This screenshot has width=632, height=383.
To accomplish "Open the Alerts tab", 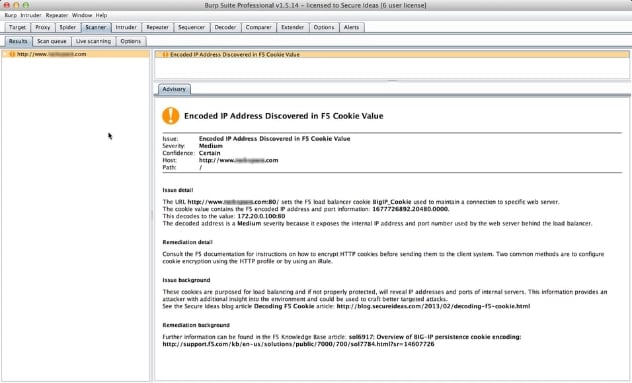I will (x=351, y=27).
